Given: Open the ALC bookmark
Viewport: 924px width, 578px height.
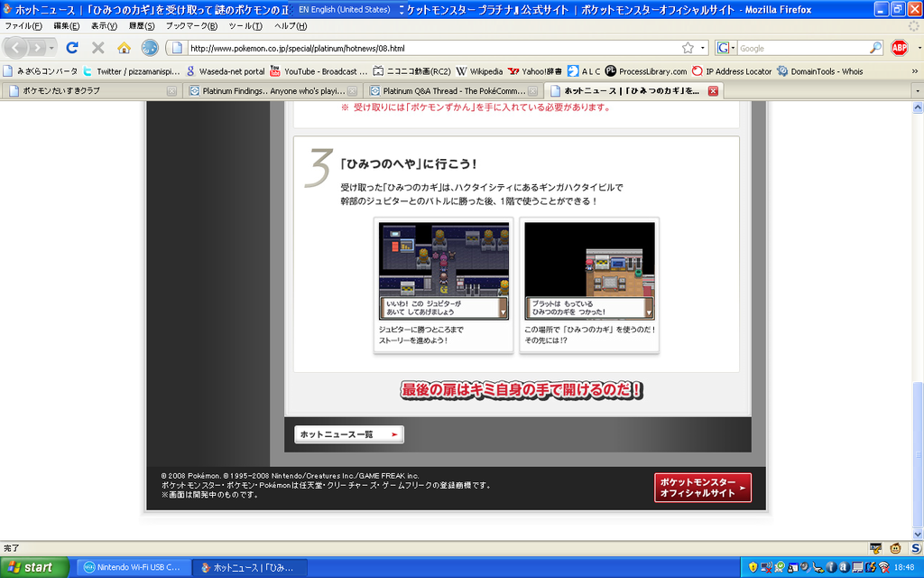Looking at the screenshot, I should tap(584, 71).
